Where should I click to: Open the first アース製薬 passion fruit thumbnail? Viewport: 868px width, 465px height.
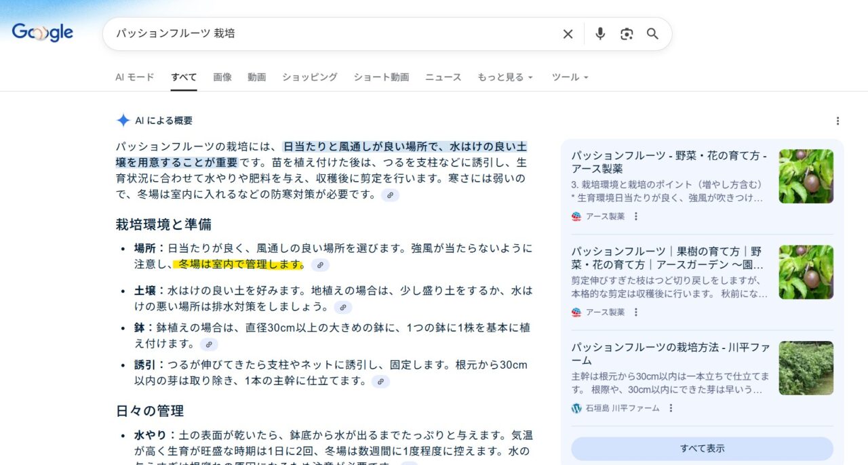coord(806,176)
